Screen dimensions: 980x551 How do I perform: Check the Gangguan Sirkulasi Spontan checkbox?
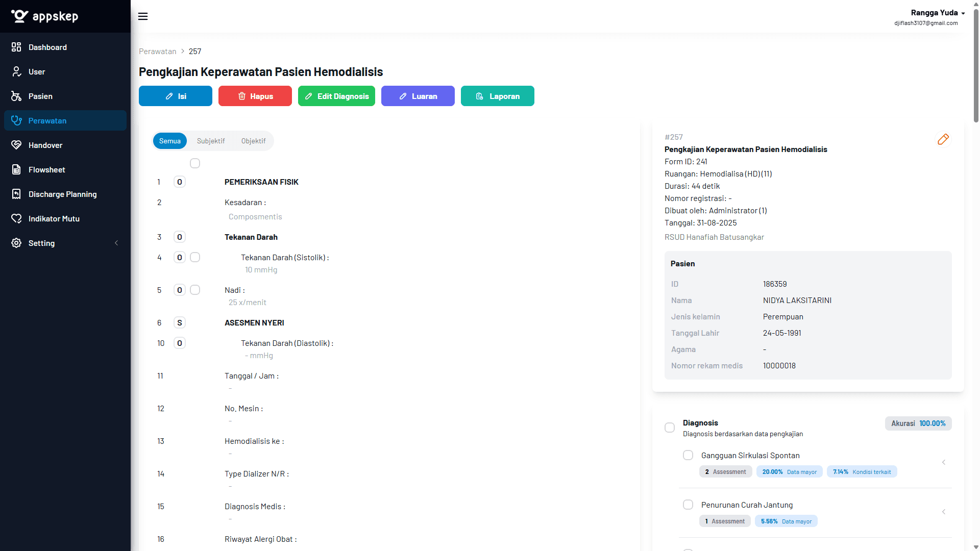coord(688,455)
